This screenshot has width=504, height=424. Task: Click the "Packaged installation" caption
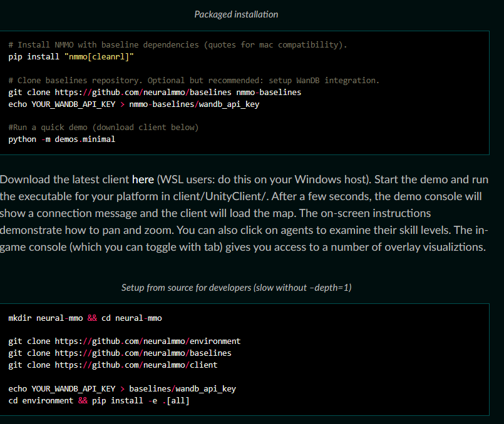click(236, 14)
